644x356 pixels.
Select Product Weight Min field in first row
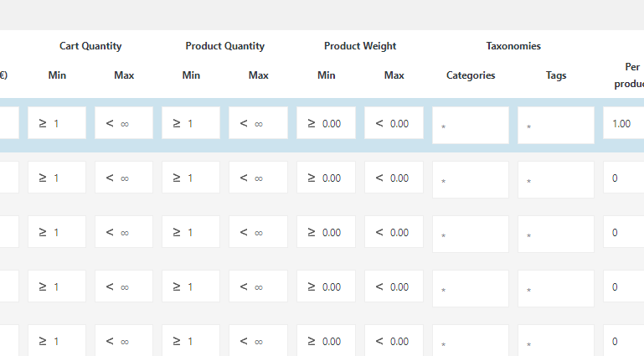pyautogui.click(x=326, y=123)
